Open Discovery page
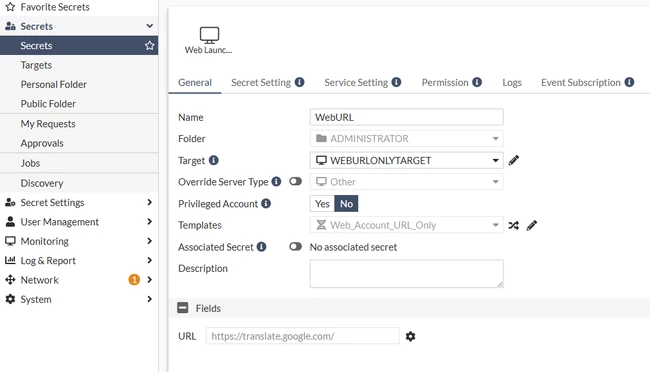The width and height of the screenshot is (650, 372). (x=79, y=183)
